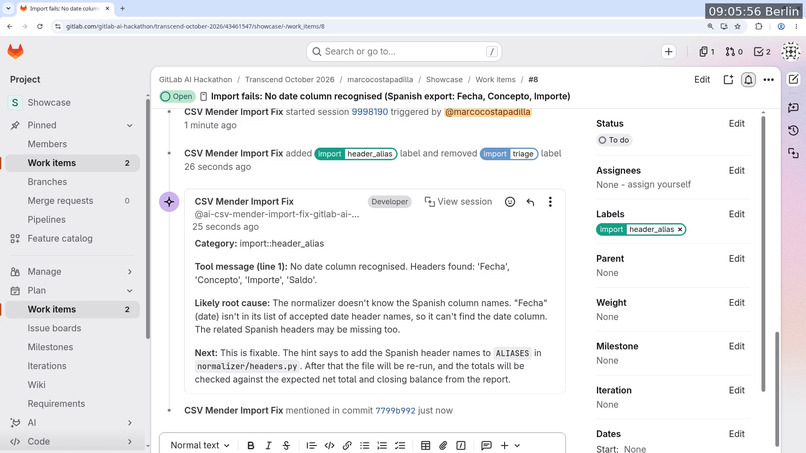Open Members in the Pinned sidebar
Screen dimensions: 806x453
pyautogui.click(x=47, y=144)
